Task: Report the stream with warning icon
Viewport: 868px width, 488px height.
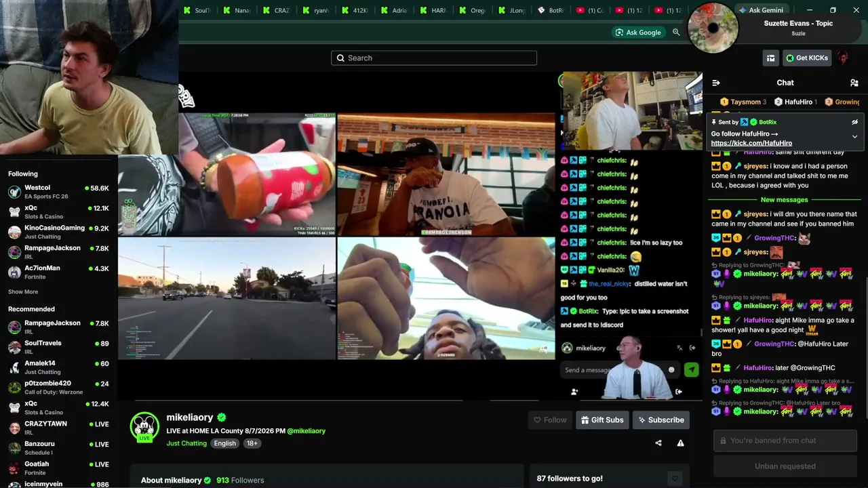Action: click(x=680, y=443)
